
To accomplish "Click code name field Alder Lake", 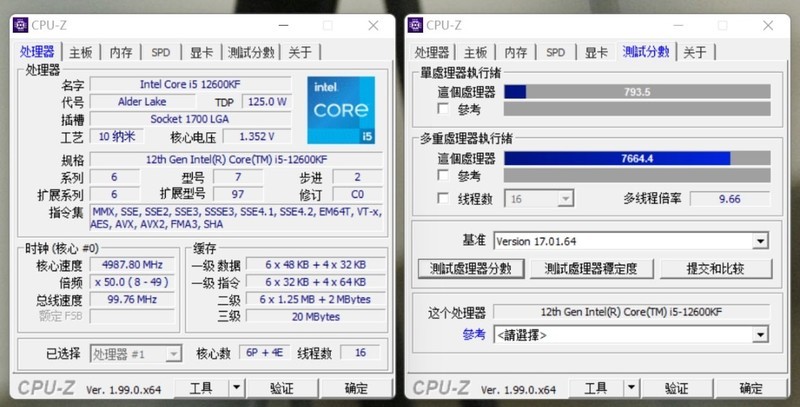I will click(142, 101).
